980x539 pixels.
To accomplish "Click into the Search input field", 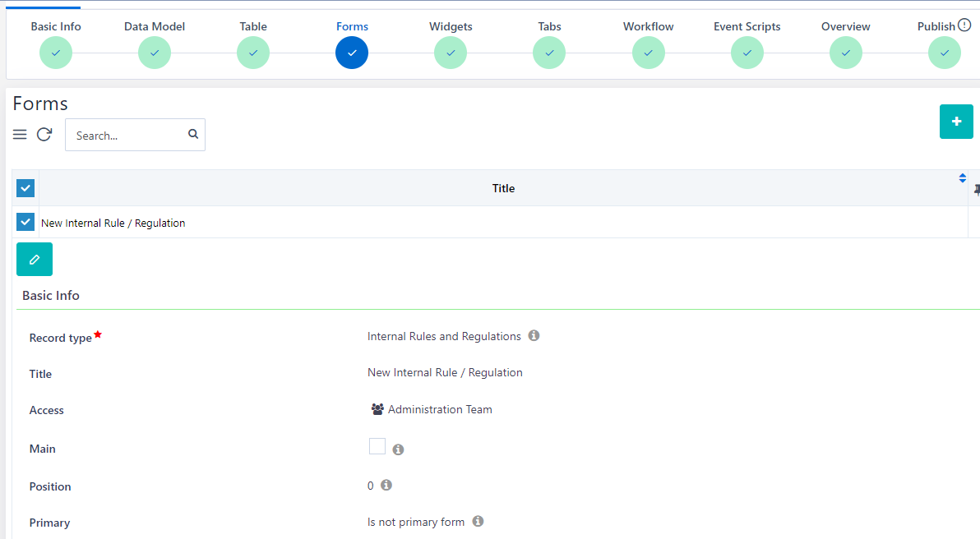I will click(x=127, y=136).
